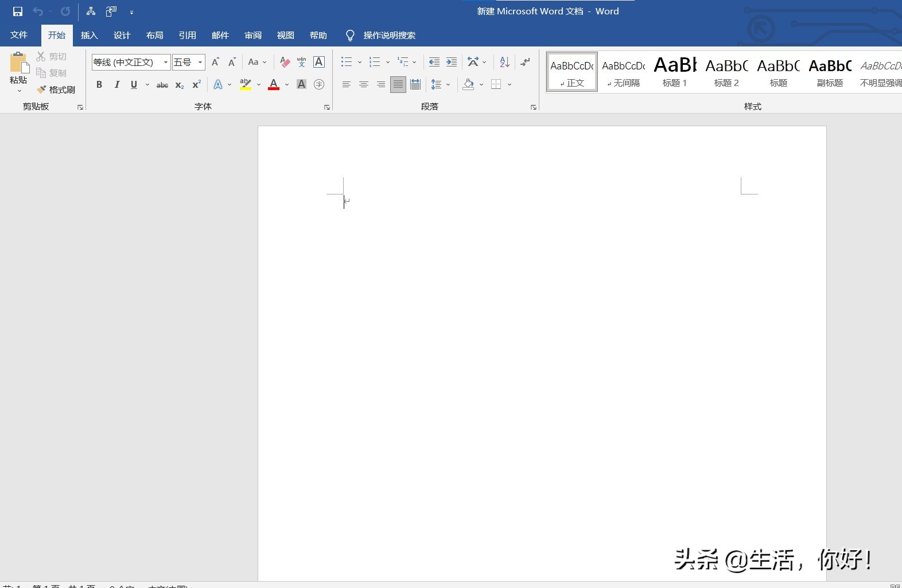Toggle strikethrough formatting
Image resolution: width=902 pixels, height=588 pixels.
click(x=162, y=85)
